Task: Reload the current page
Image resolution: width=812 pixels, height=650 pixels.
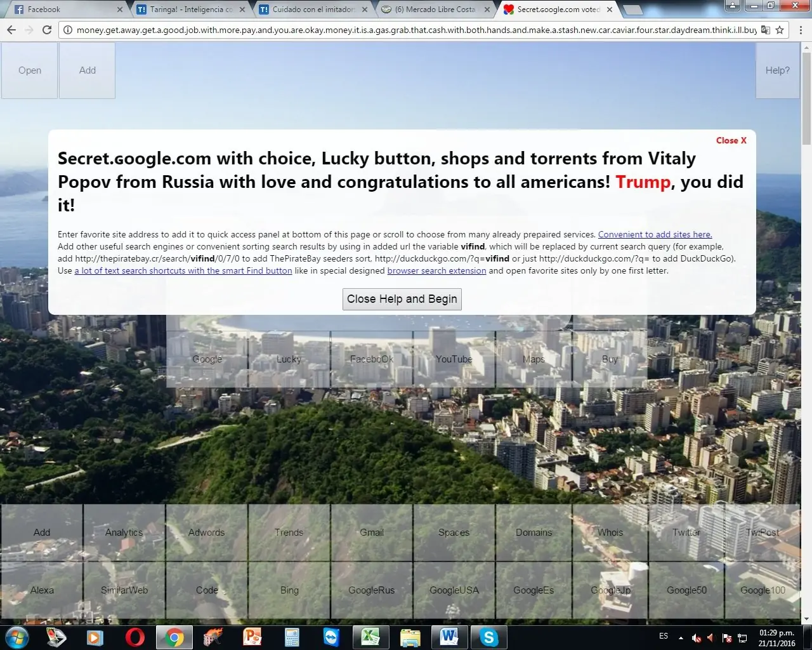Action: (x=46, y=30)
